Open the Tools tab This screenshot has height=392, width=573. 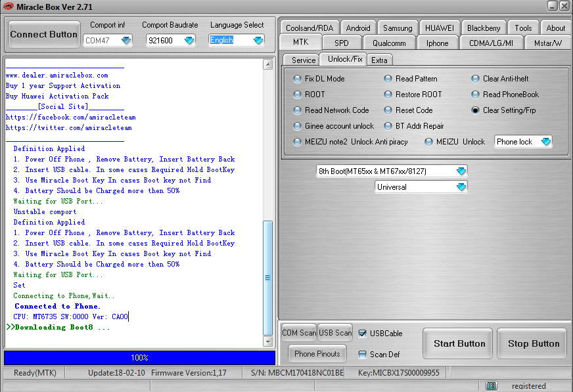[523, 28]
